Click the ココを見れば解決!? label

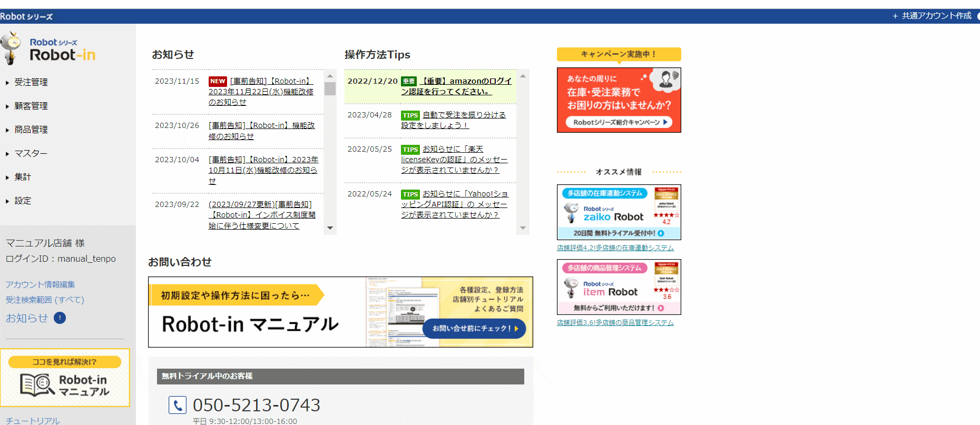(x=65, y=362)
